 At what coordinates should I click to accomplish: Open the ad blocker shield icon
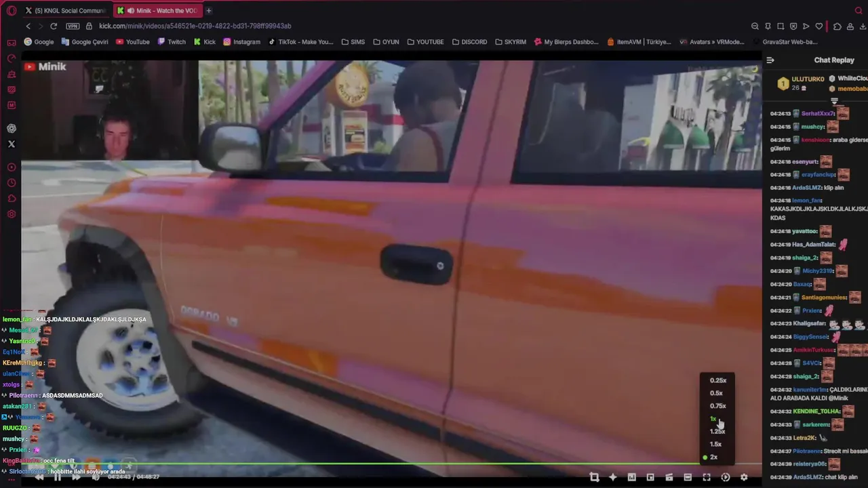tap(793, 26)
